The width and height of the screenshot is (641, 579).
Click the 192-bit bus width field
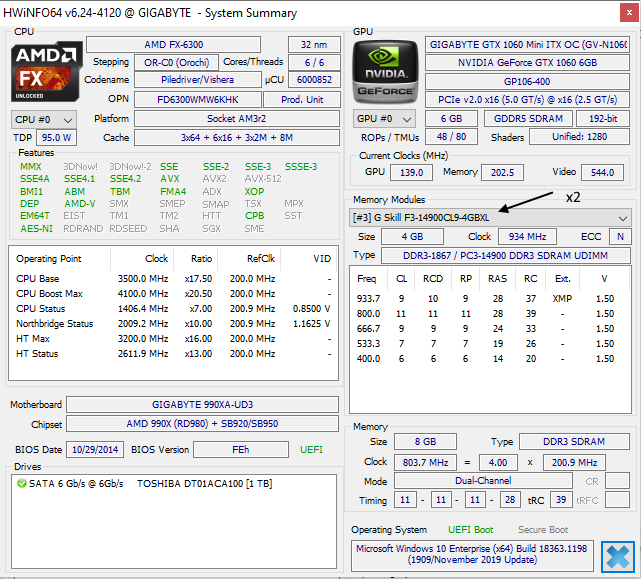coord(603,119)
